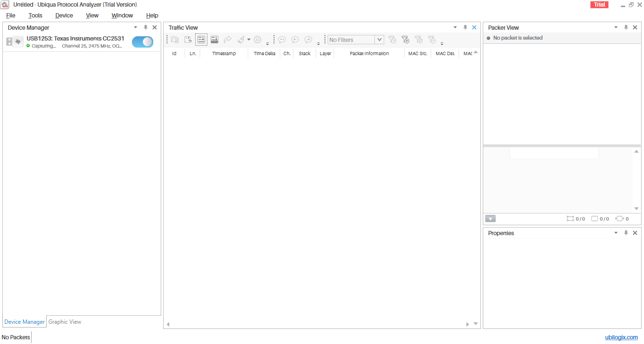644x344 pixels.
Task: Pin the Device Manager panel
Action: pyautogui.click(x=146, y=27)
